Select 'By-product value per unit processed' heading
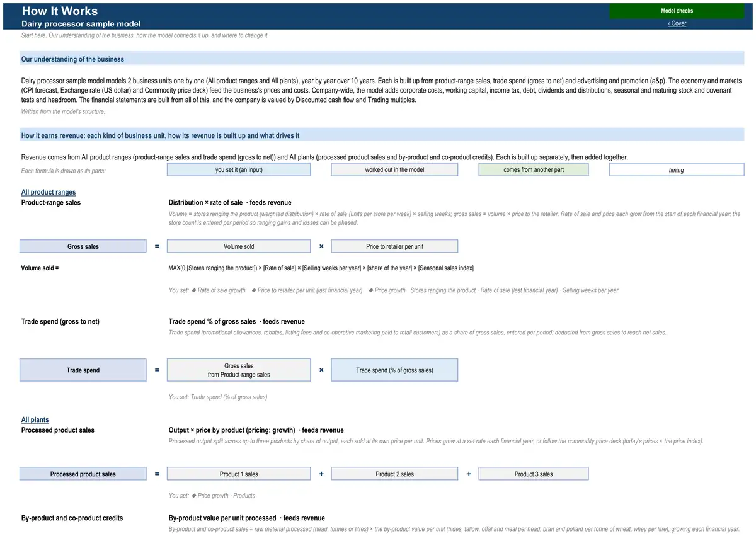Image resolution: width=756 pixels, height=536 pixels. tap(247, 518)
